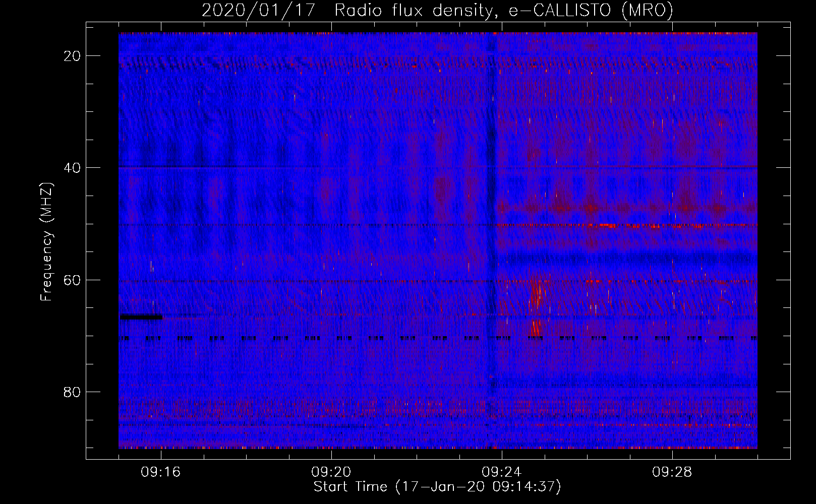Click the 'Start Time (17-Jan-20 09:14:37)' label
816x504 pixels.
point(437,487)
